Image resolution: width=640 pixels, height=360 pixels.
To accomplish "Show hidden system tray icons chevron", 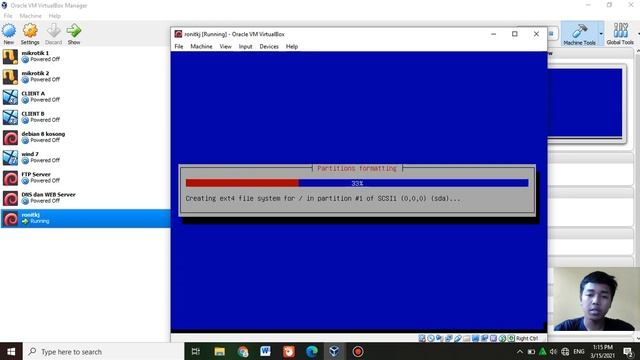I will [x=520, y=351].
